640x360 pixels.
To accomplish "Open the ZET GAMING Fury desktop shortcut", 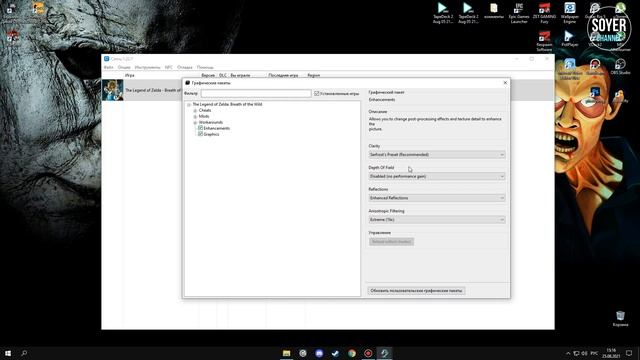I will point(544,13).
